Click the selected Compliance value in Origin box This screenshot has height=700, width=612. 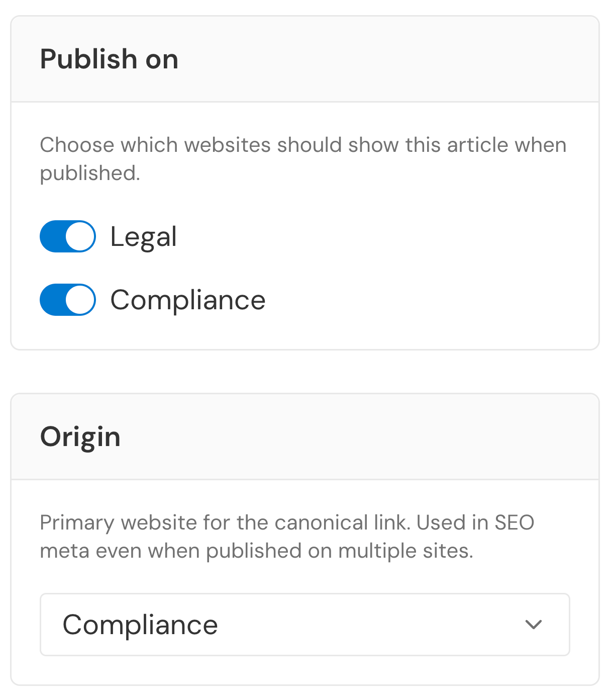[140, 625]
